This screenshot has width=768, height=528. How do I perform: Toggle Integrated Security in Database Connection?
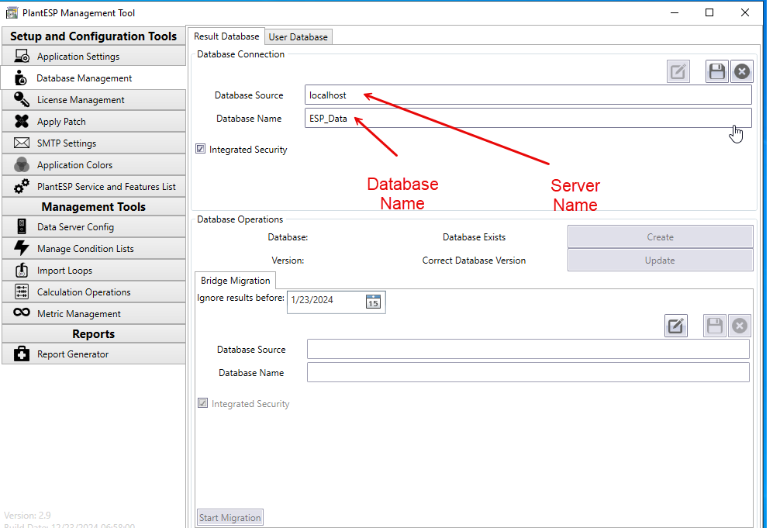[x=200, y=148]
